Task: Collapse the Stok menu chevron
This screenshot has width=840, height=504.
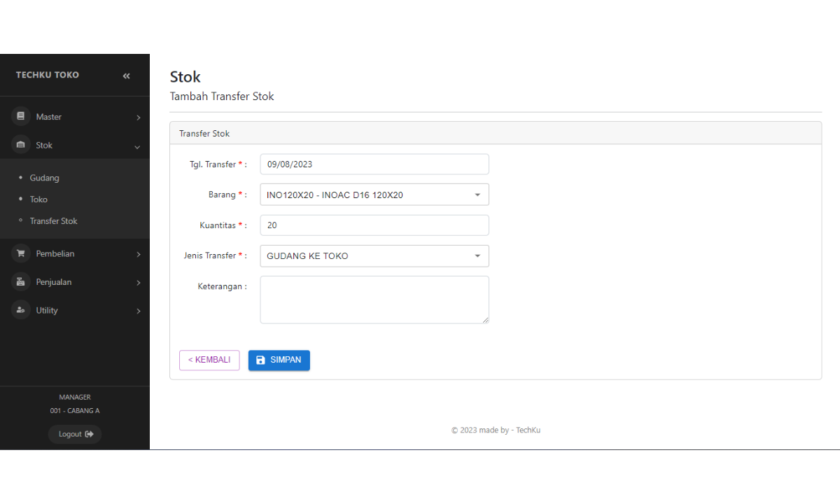Action: pyautogui.click(x=137, y=146)
